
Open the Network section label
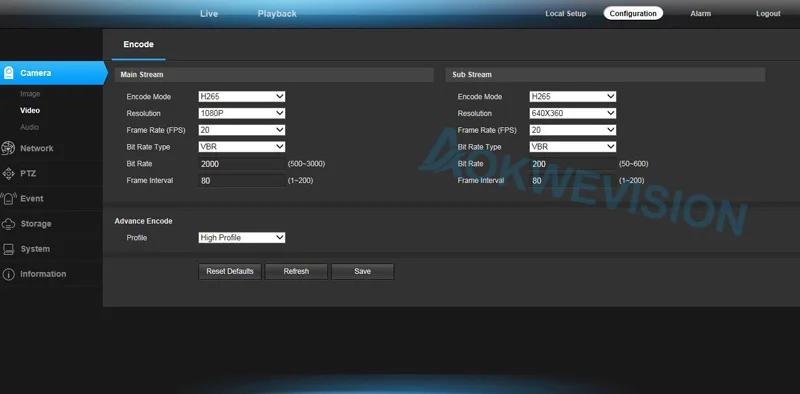37,149
